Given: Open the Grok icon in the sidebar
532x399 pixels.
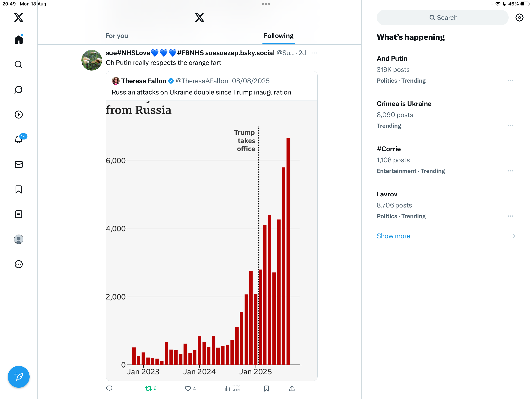Looking at the screenshot, I should coord(18,90).
